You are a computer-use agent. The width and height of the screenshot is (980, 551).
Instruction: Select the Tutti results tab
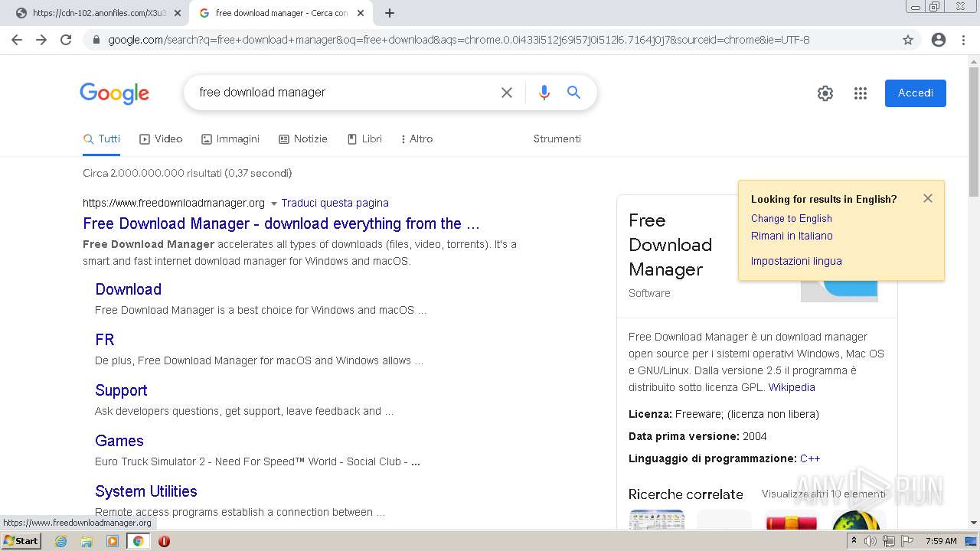102,139
